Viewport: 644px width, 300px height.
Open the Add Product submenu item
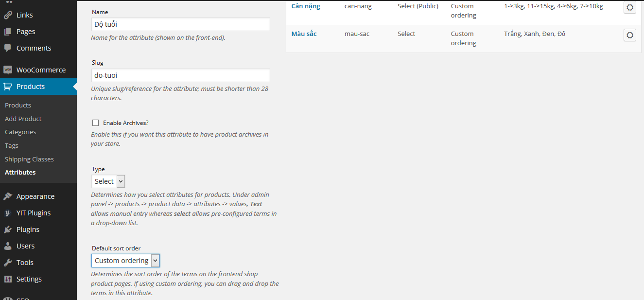pos(23,119)
